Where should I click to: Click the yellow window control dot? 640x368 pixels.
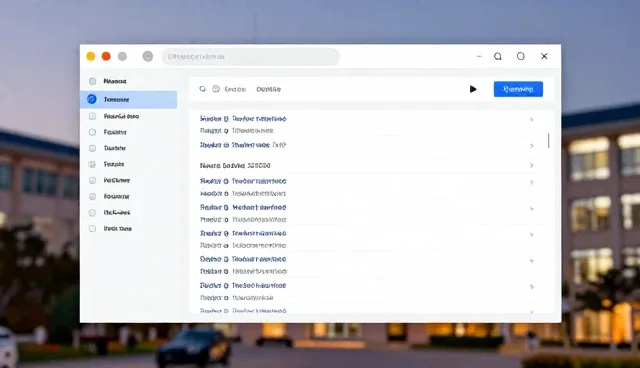pyautogui.click(x=91, y=56)
